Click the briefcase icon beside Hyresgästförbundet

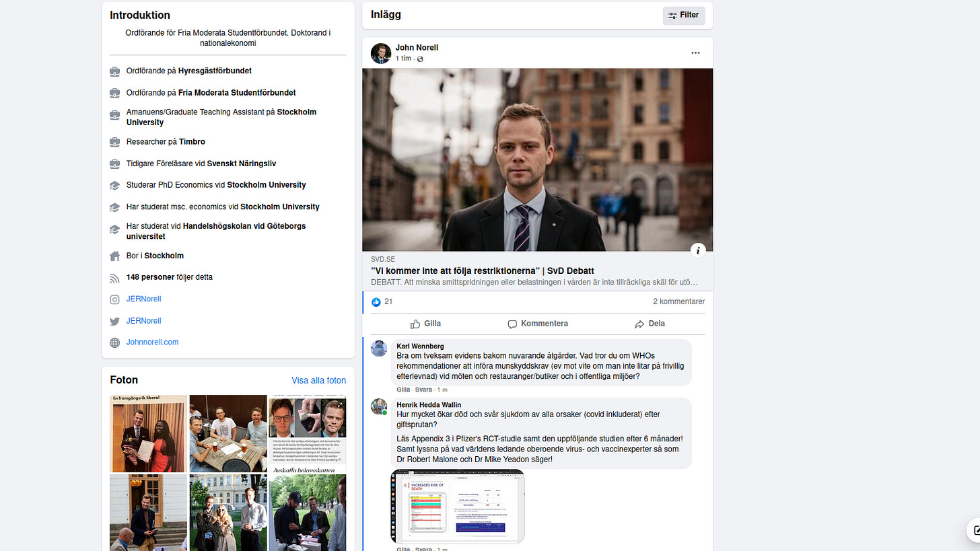[x=114, y=71]
